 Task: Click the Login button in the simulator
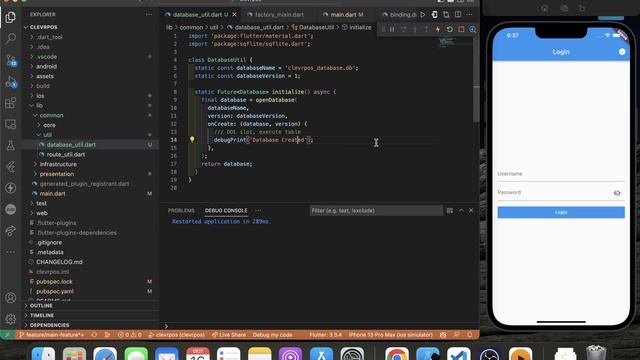coord(561,212)
